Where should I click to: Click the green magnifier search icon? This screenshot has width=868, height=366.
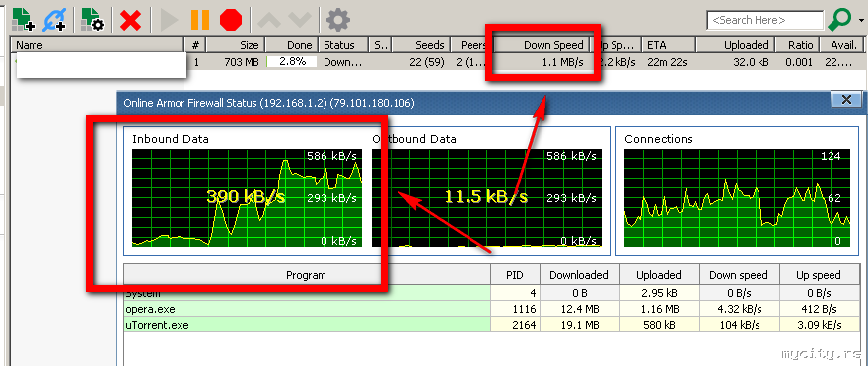(838, 20)
